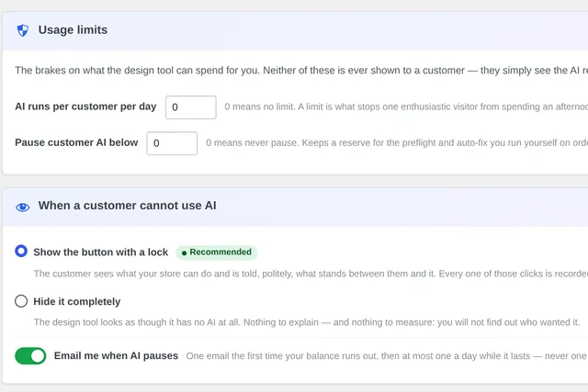Select Show the button with a lock
This screenshot has width=588, height=392.
coord(21,252)
